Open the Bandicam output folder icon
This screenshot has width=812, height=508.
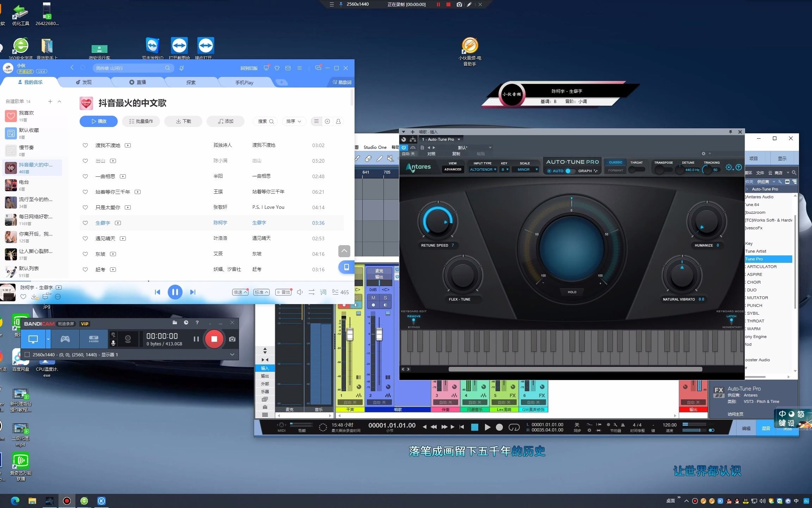(174, 322)
